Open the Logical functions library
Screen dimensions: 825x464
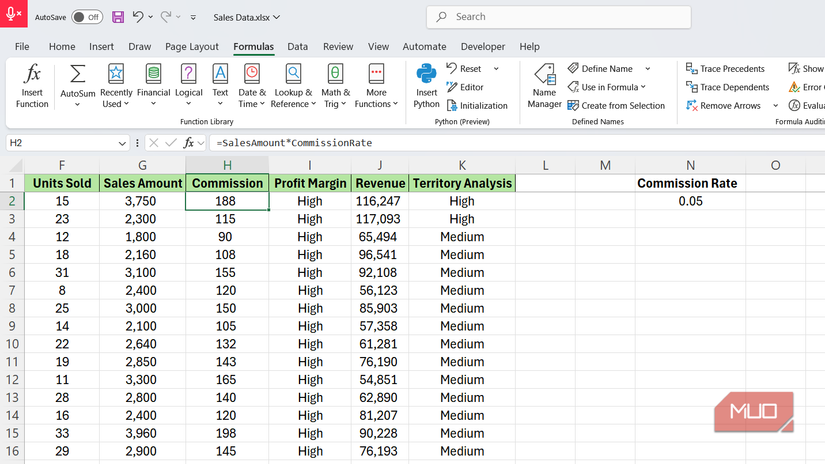point(188,86)
